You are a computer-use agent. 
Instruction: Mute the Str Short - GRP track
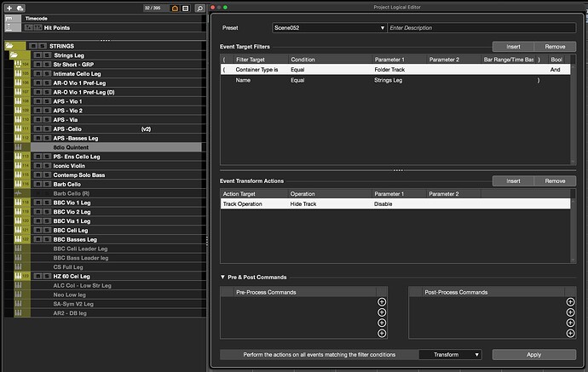pos(37,65)
